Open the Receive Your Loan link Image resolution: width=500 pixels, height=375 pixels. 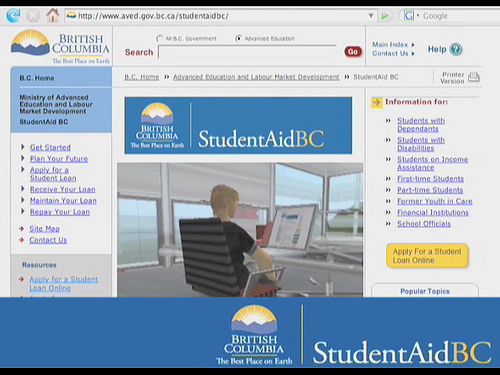63,189
